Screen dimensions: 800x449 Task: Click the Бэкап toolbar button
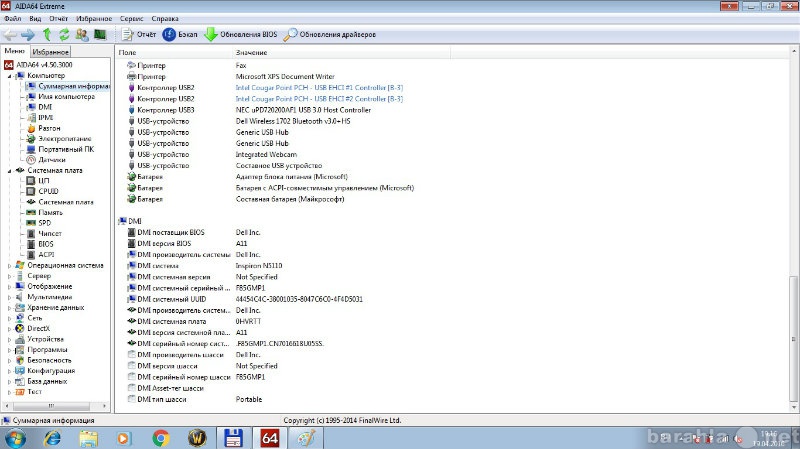tap(180, 35)
